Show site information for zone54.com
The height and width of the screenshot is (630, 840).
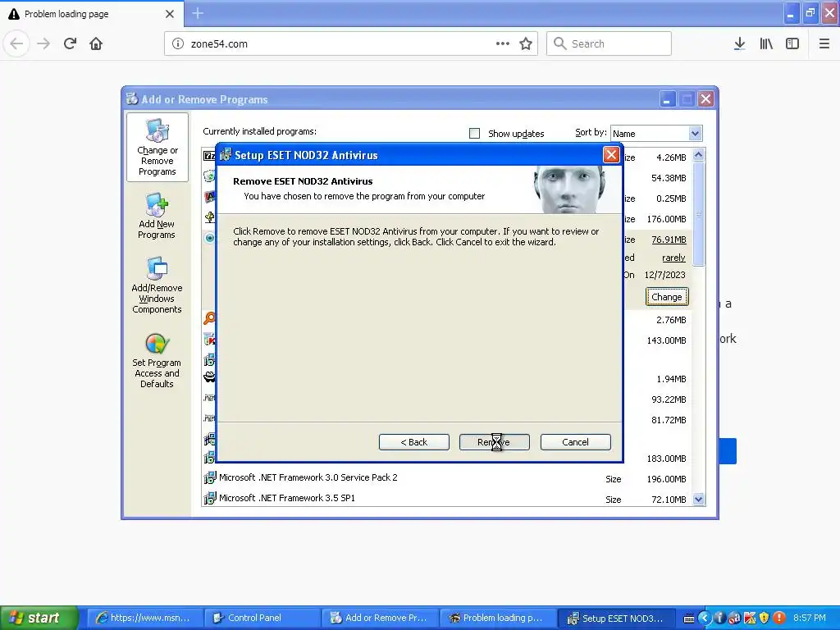177,43
